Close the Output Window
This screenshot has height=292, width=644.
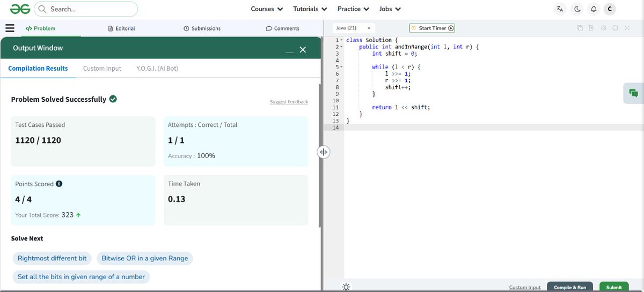tap(303, 50)
